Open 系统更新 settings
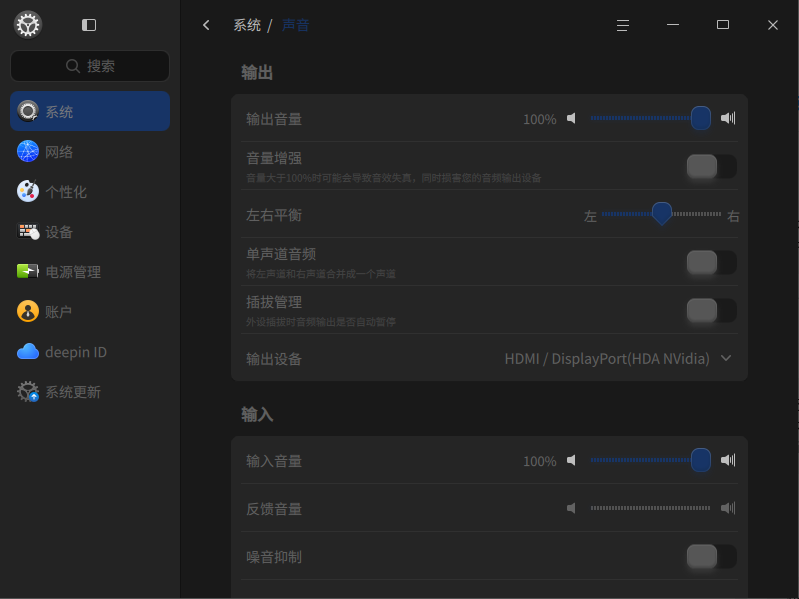The image size is (799, 599). coord(90,392)
